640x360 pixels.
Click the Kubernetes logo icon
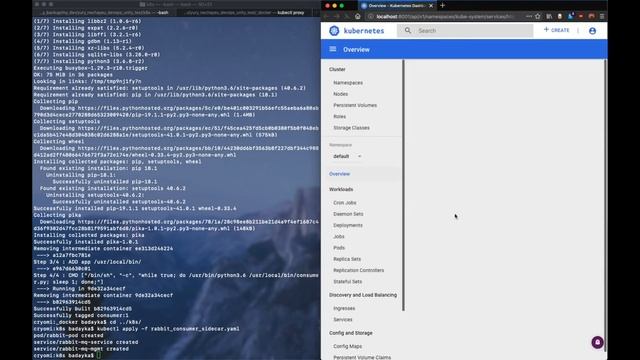click(334, 31)
